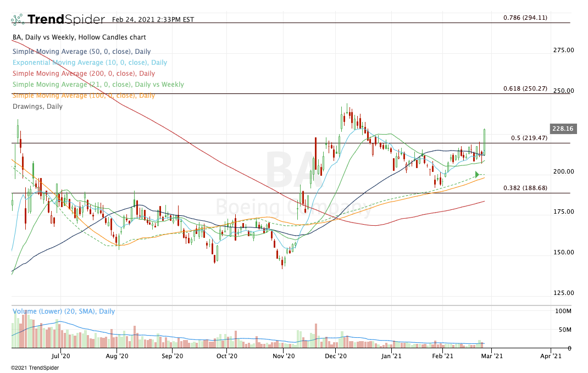Click the 250.00 price axis label

pyautogui.click(x=564, y=91)
